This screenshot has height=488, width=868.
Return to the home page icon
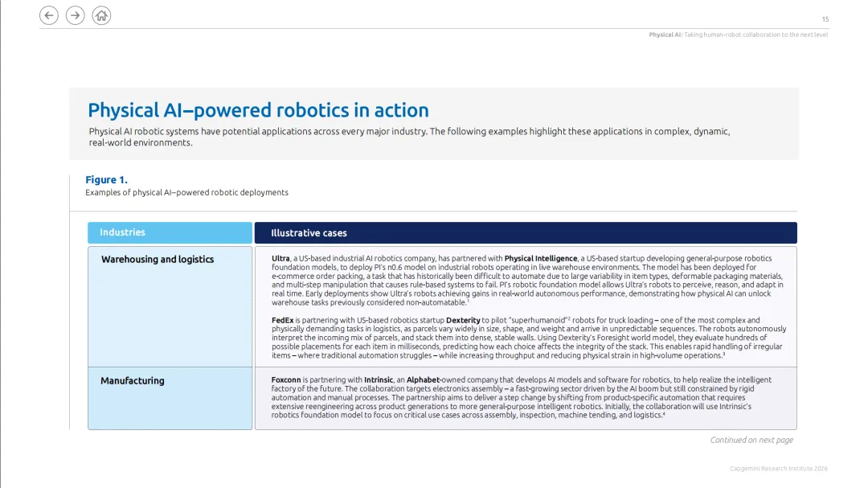click(x=101, y=15)
